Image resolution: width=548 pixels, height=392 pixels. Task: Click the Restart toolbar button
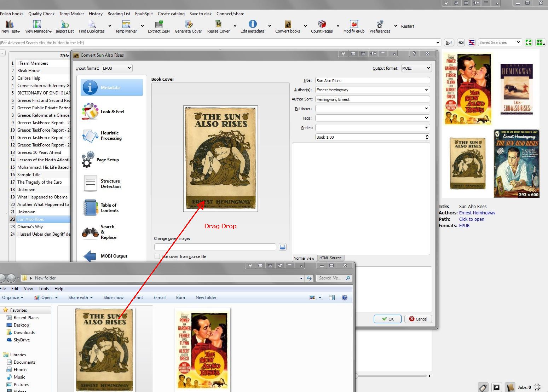click(408, 26)
